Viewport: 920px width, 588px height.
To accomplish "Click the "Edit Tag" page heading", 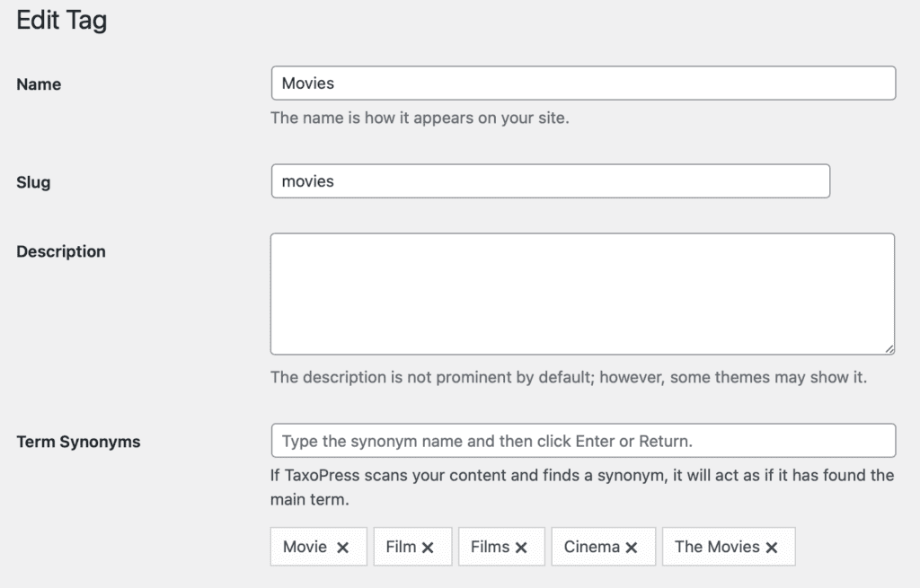I will coord(62,21).
